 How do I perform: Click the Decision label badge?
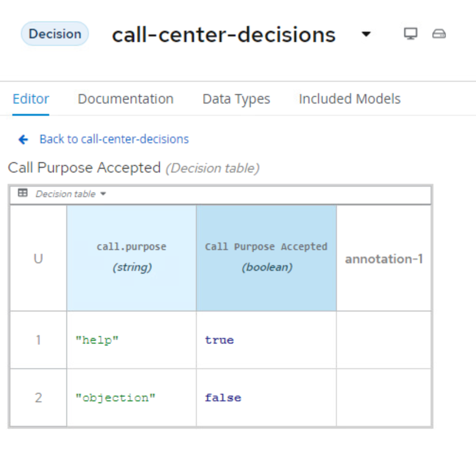pyautogui.click(x=54, y=34)
